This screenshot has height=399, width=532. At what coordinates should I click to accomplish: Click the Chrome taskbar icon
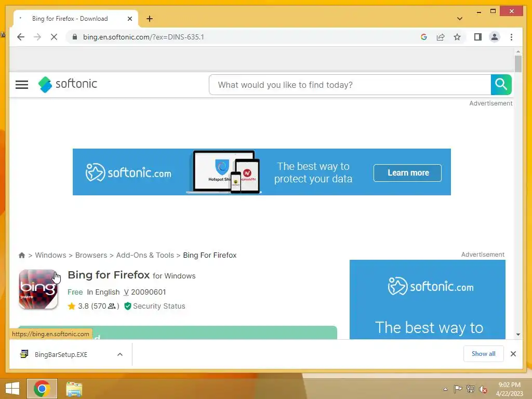click(42, 389)
